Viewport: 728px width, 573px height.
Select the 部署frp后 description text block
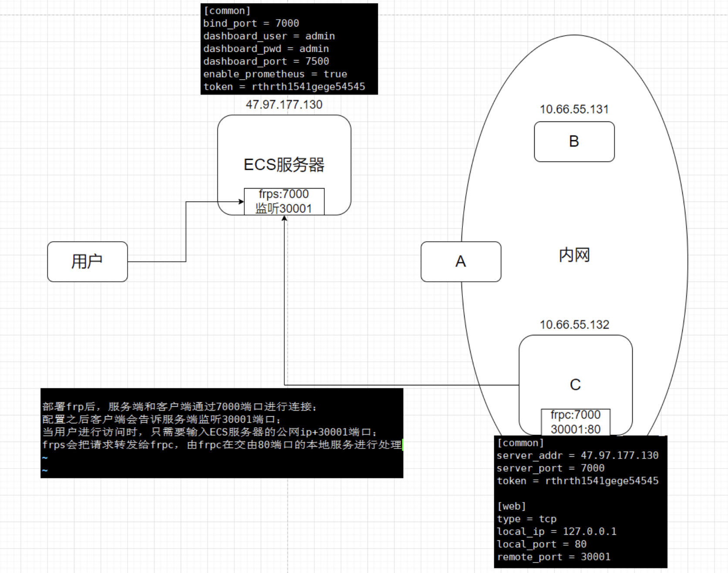coord(222,426)
